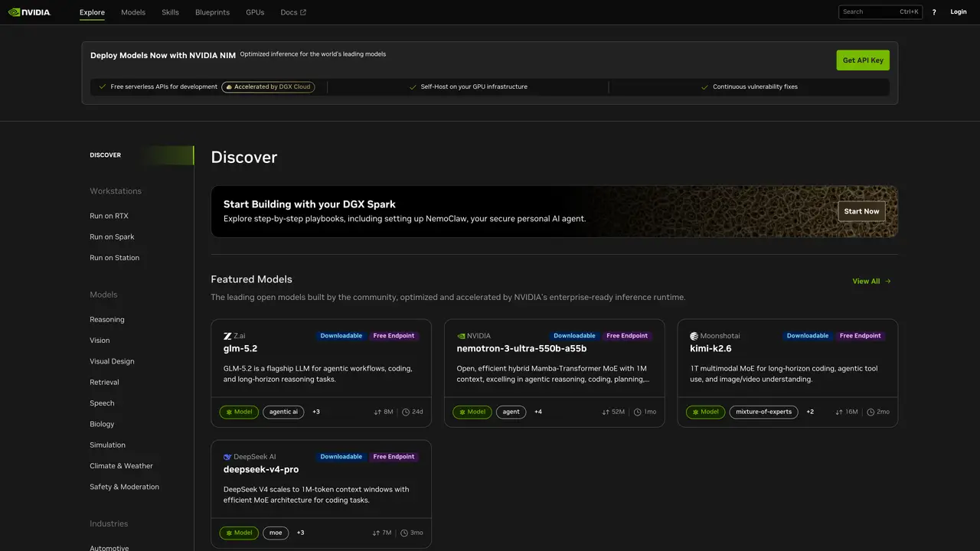Open the Skills tab
The width and height of the screenshot is (980, 551).
[170, 12]
